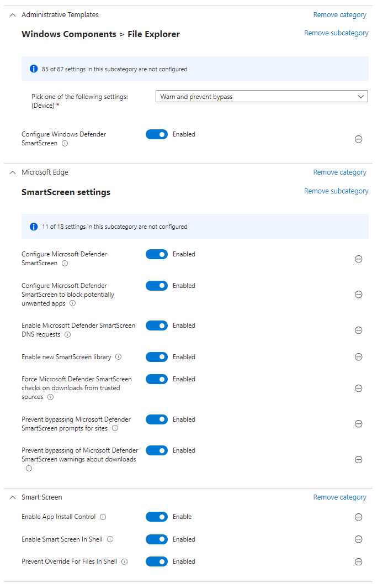Remove the Enable App Install Control setting
This screenshot has height=588, width=388.
click(x=358, y=517)
